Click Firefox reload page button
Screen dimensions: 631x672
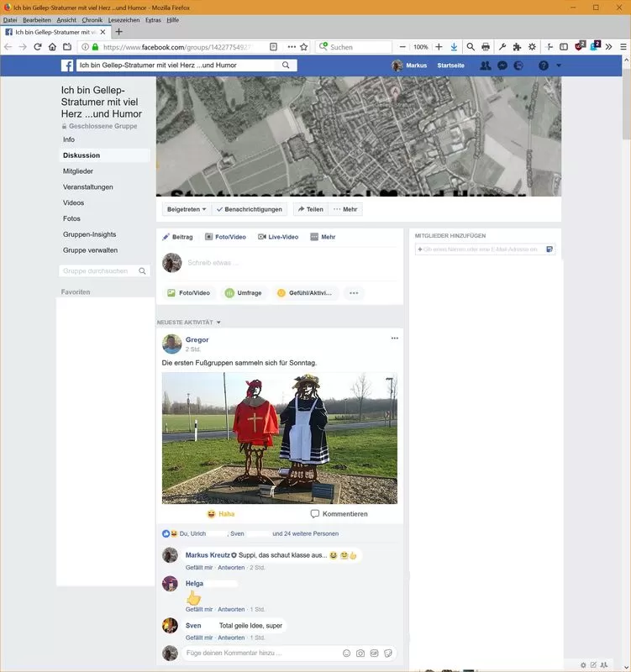pos(38,47)
